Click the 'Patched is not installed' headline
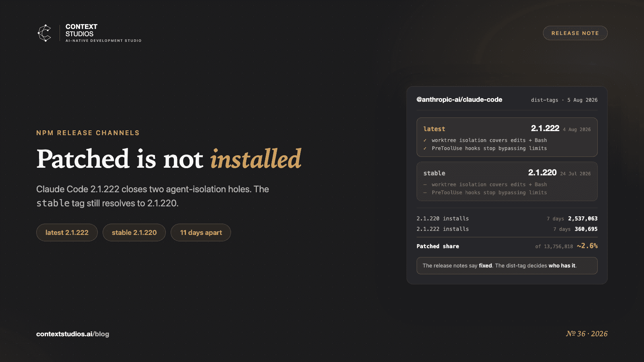This screenshot has width=644, height=362. (169, 159)
